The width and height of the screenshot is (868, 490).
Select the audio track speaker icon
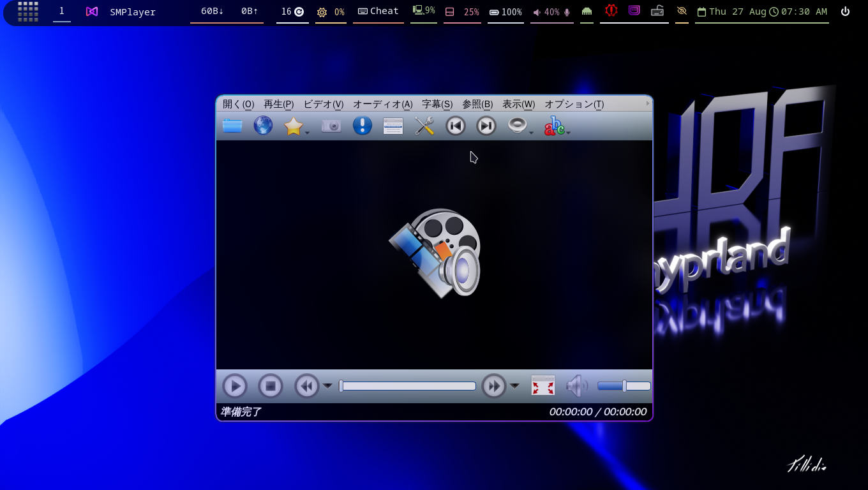point(517,125)
